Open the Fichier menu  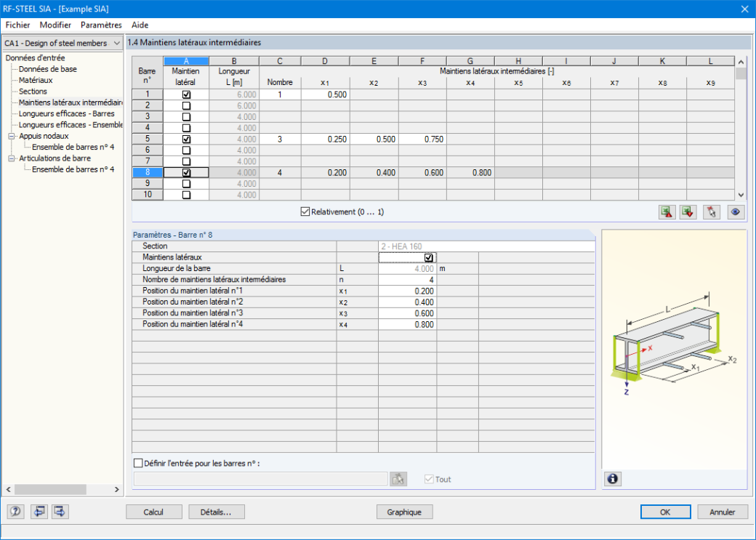click(x=17, y=25)
